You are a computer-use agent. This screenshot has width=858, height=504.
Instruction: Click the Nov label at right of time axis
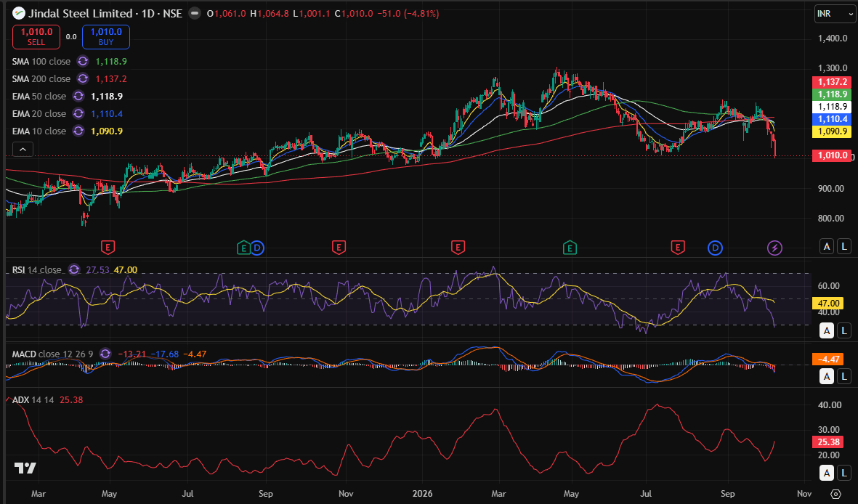[x=804, y=494]
